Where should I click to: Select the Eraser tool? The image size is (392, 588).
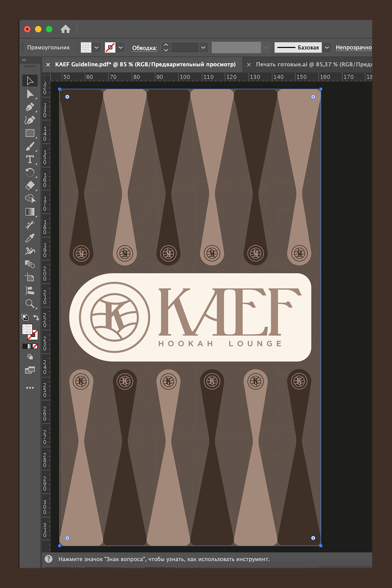[x=30, y=185]
